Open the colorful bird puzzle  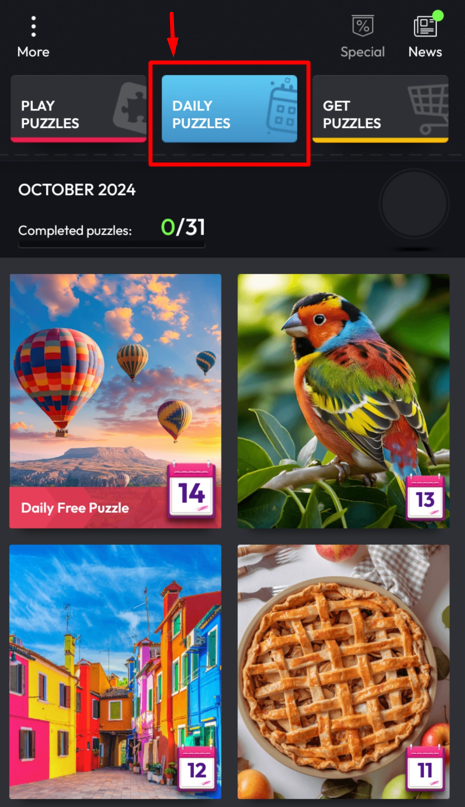(x=343, y=401)
